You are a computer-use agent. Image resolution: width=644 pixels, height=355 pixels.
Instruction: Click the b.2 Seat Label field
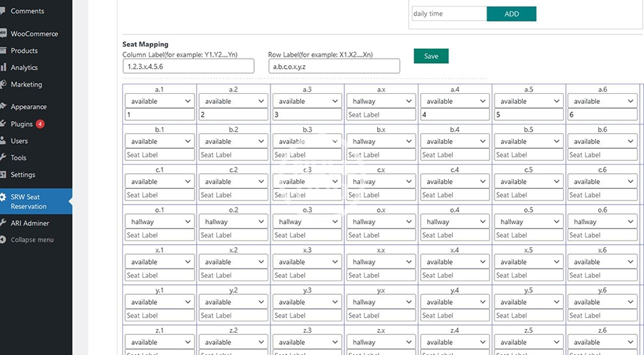[x=233, y=155]
